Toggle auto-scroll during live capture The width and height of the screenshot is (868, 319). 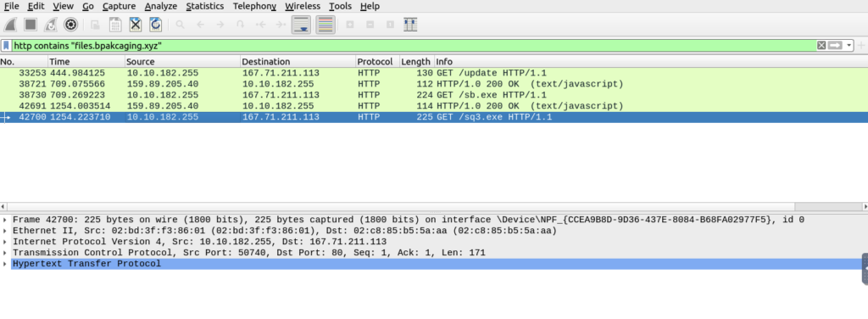pos(301,25)
